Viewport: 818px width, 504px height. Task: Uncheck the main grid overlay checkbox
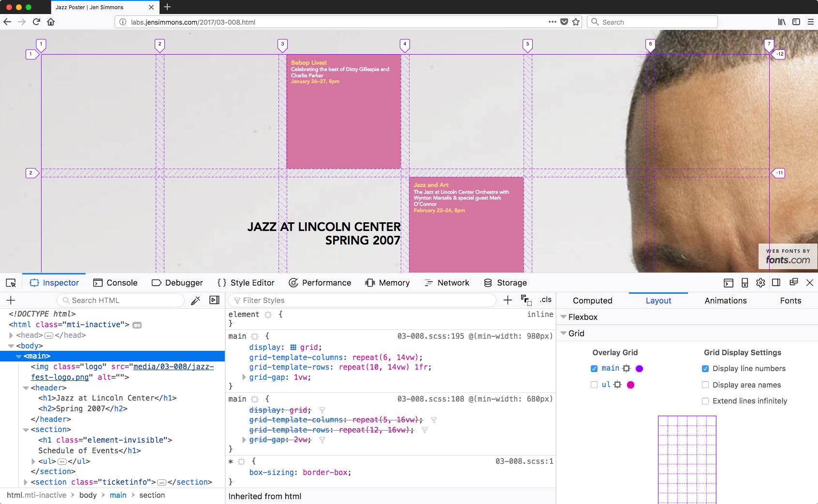594,369
